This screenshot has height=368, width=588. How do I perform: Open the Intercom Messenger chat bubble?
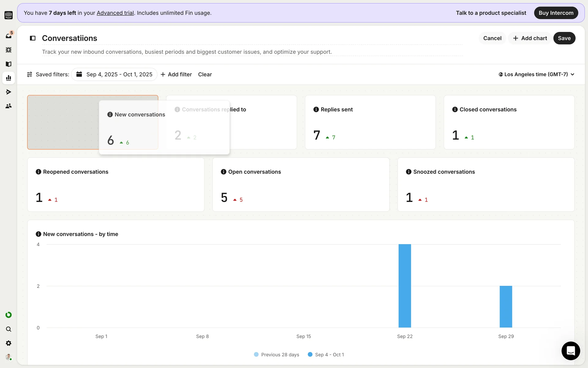coord(571,351)
